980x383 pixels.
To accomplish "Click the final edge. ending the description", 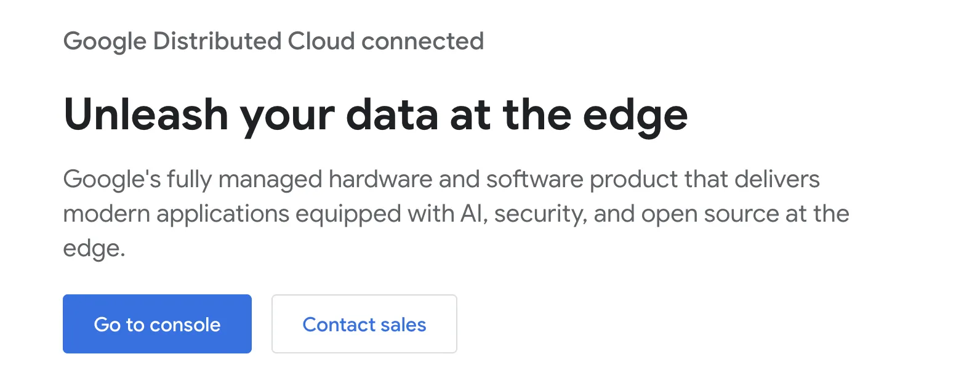I will point(94,248).
